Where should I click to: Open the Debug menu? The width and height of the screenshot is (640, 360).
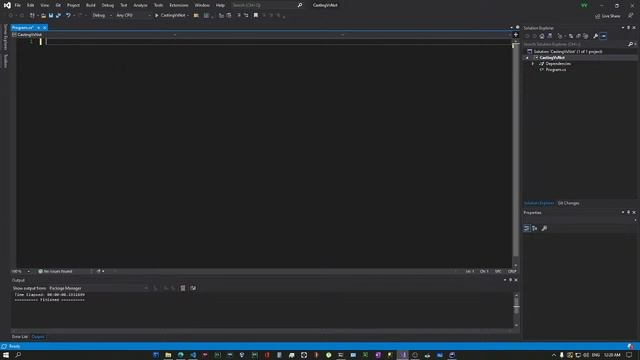(108, 5)
